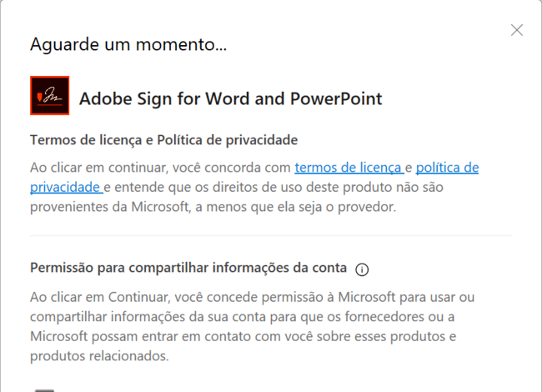The height and width of the screenshot is (392, 542).
Task: Open the política de privacidade link
Action: [447, 167]
